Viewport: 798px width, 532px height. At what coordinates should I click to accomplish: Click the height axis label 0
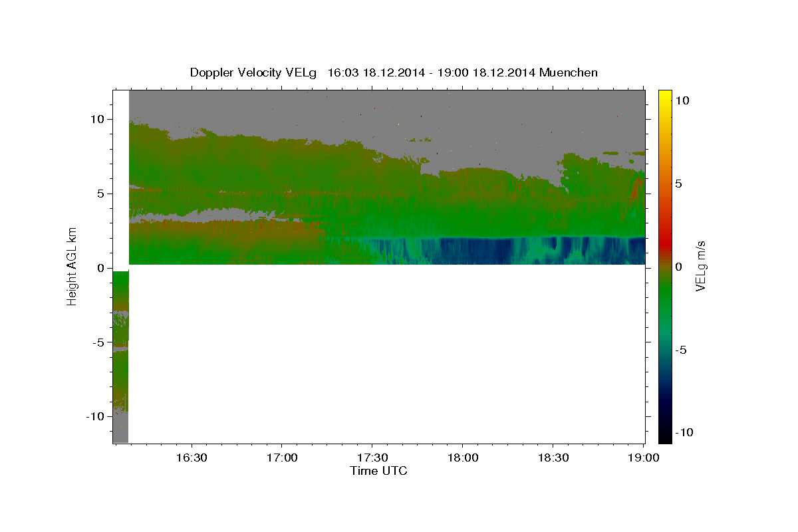102,267
